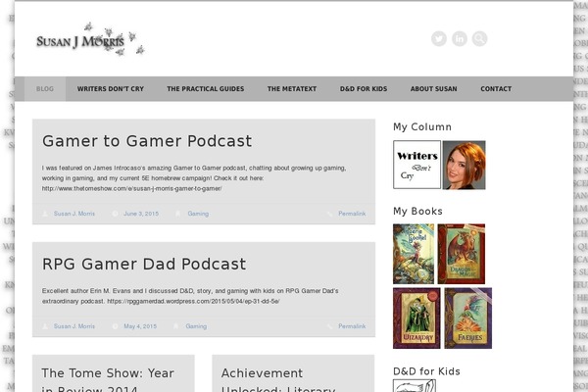Click link icon beside the Gamer to Gamer post Permalink
This screenshot has width=588, height=392.
(329, 214)
